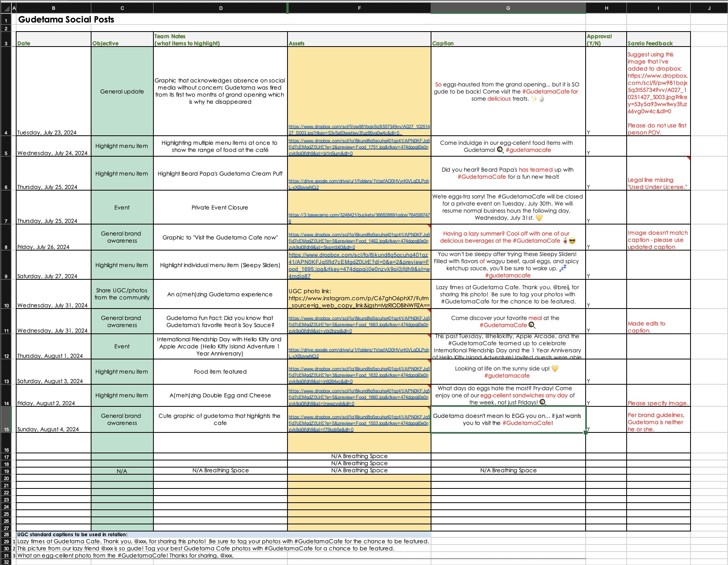This screenshot has height=565, width=728.
Task: Select 'Looking at life on the sunny side up!' caption
Action: pos(508,372)
